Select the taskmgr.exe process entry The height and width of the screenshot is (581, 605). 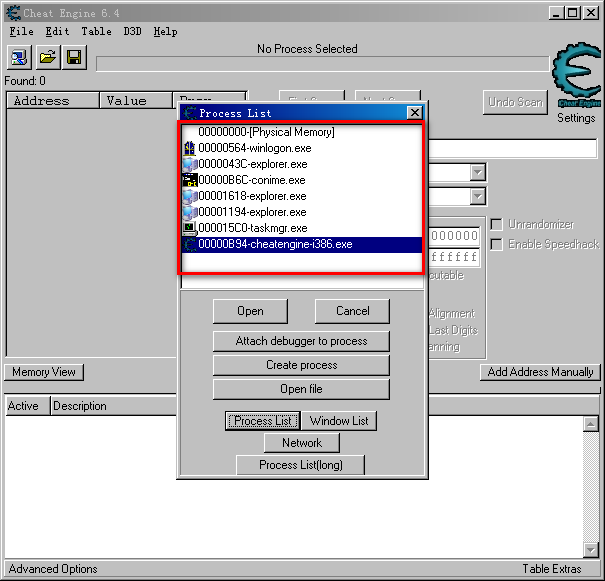[x=252, y=228]
